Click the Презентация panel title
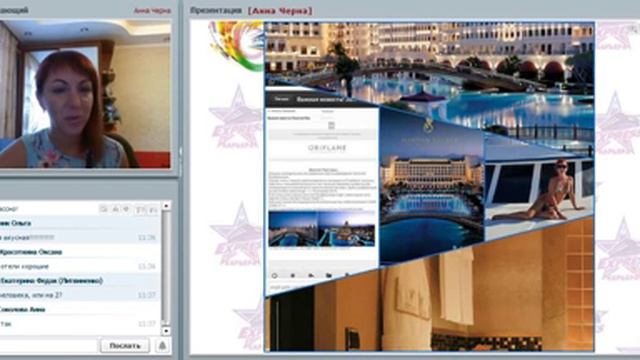 [216, 11]
